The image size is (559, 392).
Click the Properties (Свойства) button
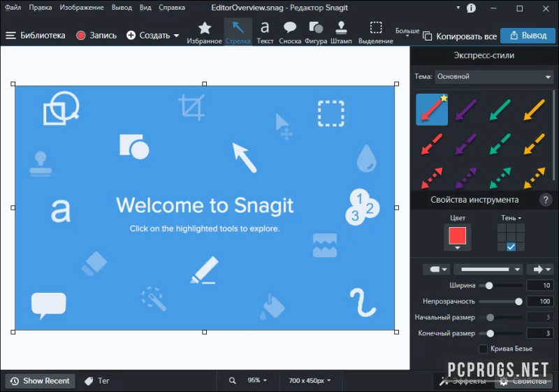[x=524, y=382]
